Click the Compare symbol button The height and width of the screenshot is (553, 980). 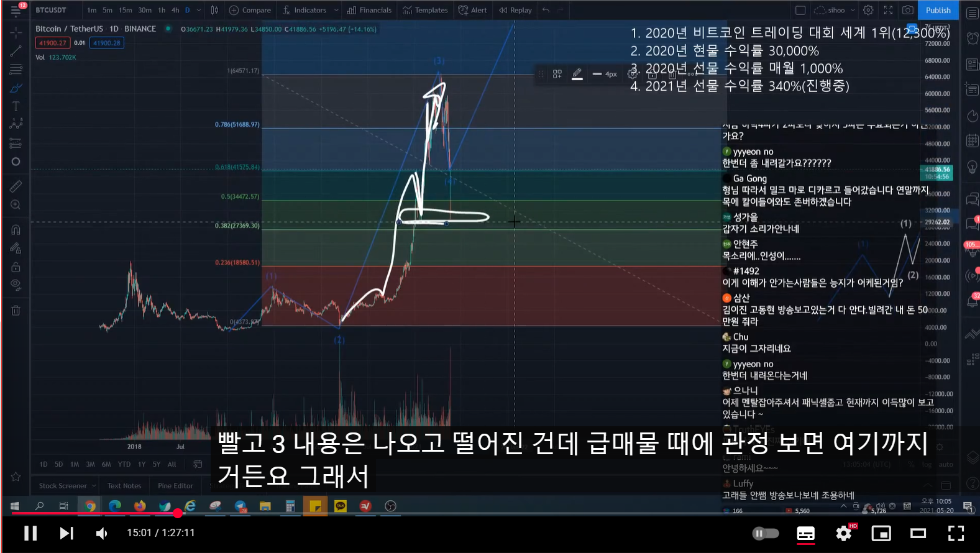point(250,10)
